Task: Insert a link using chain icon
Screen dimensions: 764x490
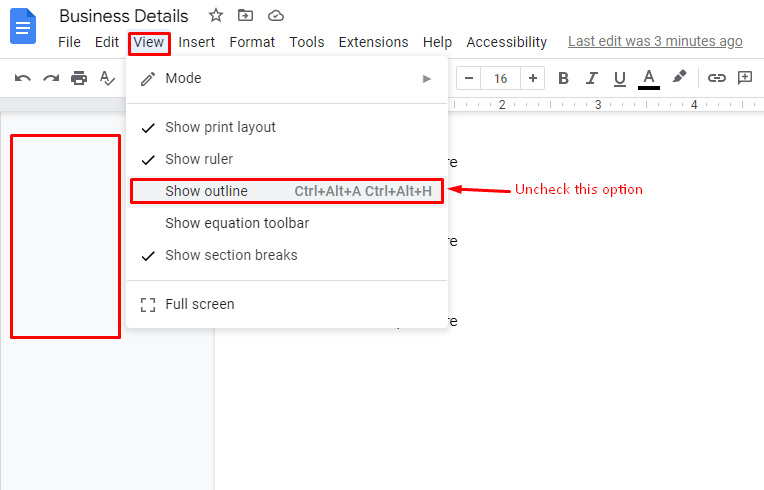Action: pyautogui.click(x=716, y=78)
